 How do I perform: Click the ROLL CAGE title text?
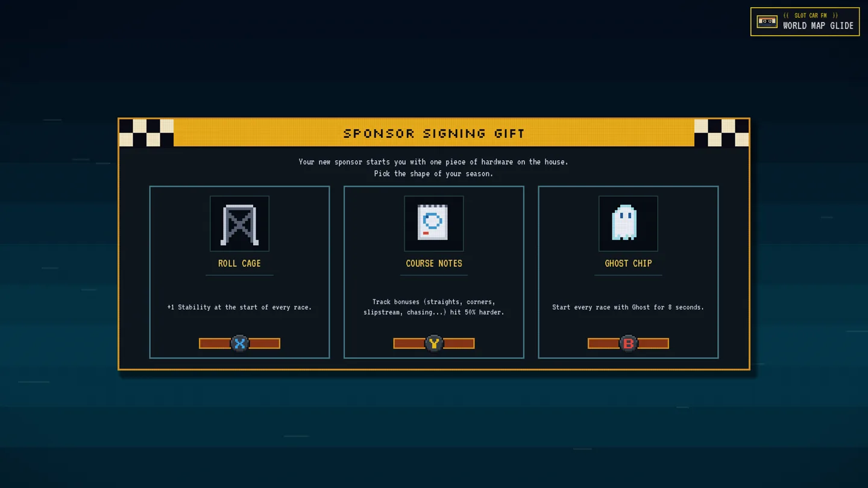coord(239,263)
